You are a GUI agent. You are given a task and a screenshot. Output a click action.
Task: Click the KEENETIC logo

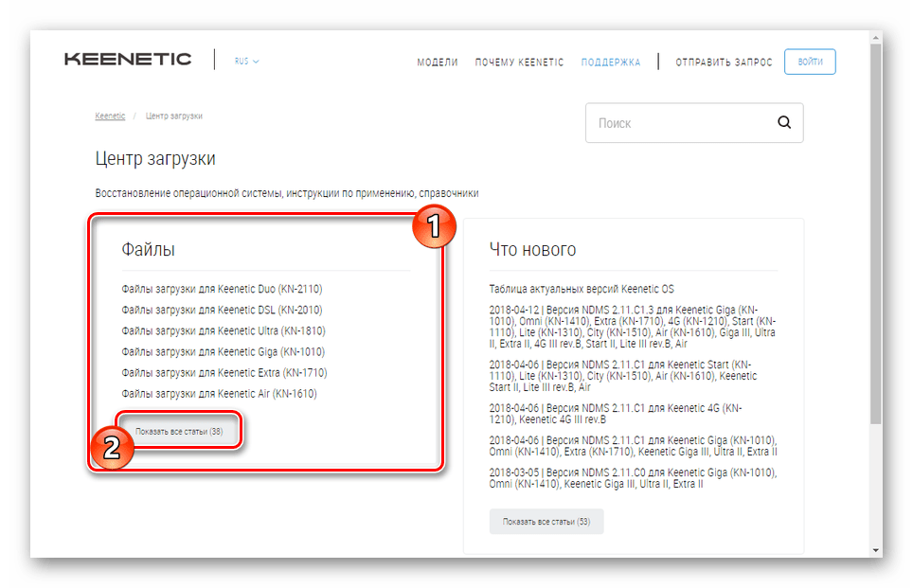128,60
